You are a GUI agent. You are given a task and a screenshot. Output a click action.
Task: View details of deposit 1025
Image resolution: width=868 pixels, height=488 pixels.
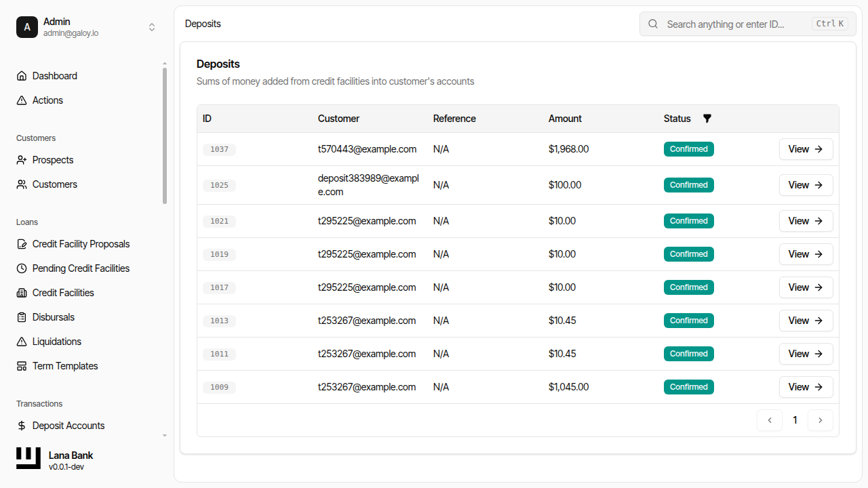tap(806, 184)
